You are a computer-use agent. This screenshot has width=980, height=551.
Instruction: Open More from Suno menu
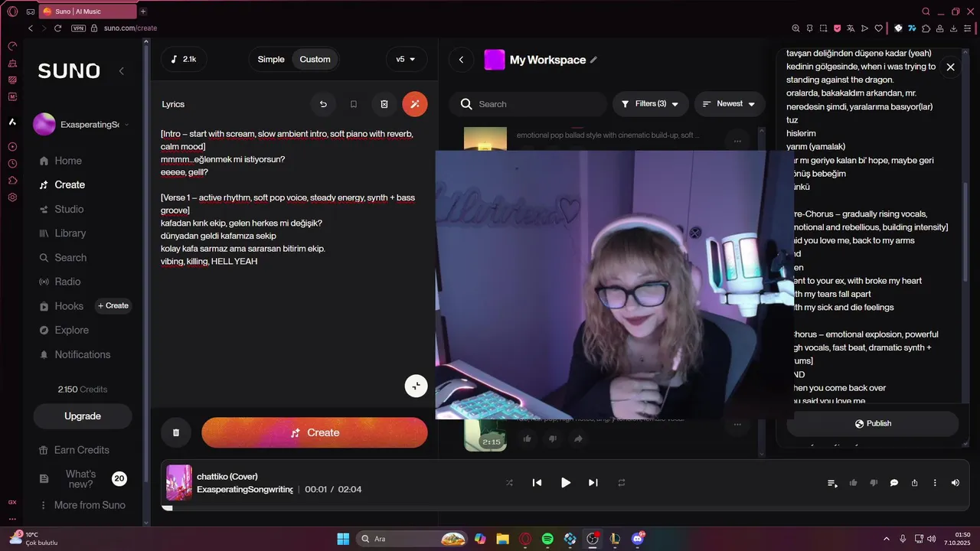click(82, 505)
